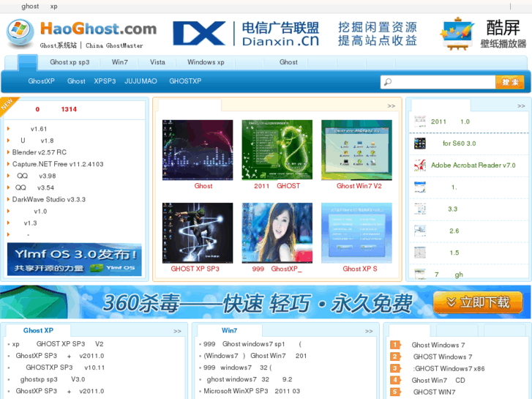
Task: Open the green 2011 GHOST thumbnail
Action: click(277, 150)
